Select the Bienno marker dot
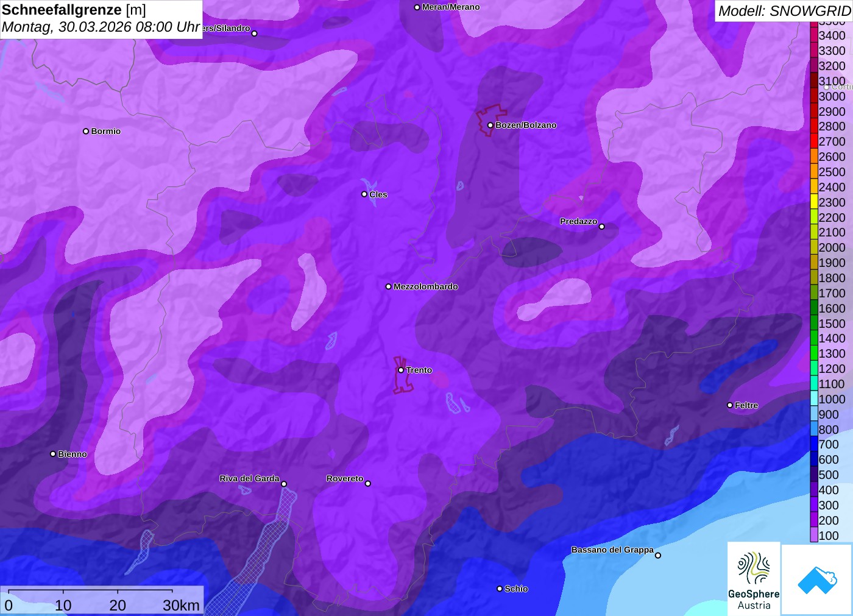 pos(53,454)
